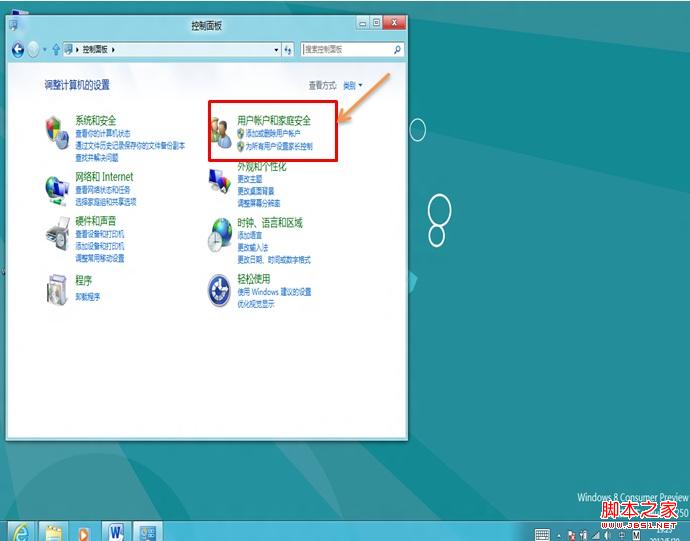The height and width of the screenshot is (541, 690).
Task: Click the 查看网络状态和任务 link
Action: click(103, 190)
